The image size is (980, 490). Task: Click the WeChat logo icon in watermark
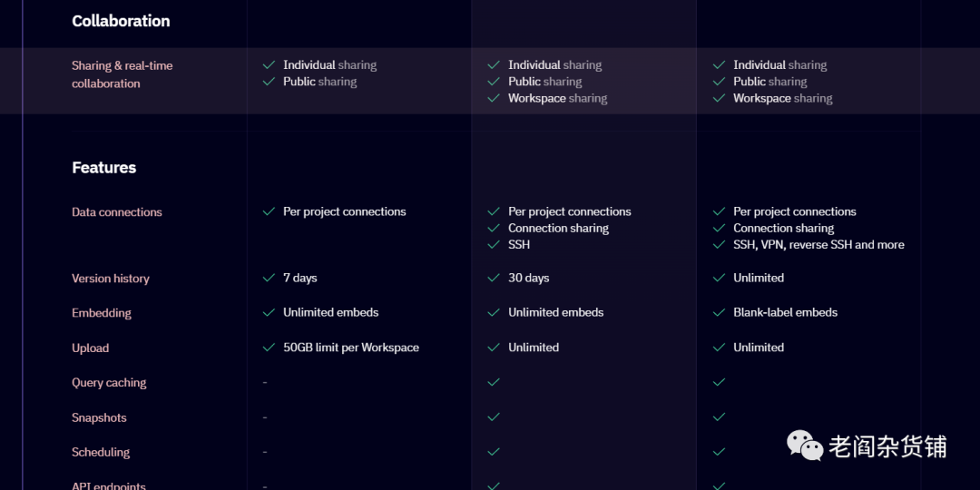pos(805,445)
